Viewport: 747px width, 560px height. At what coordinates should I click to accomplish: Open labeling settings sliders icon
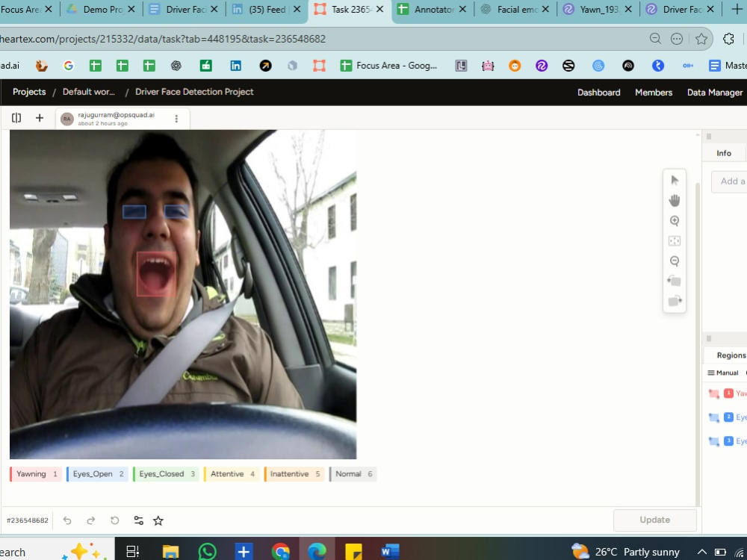pos(139,520)
